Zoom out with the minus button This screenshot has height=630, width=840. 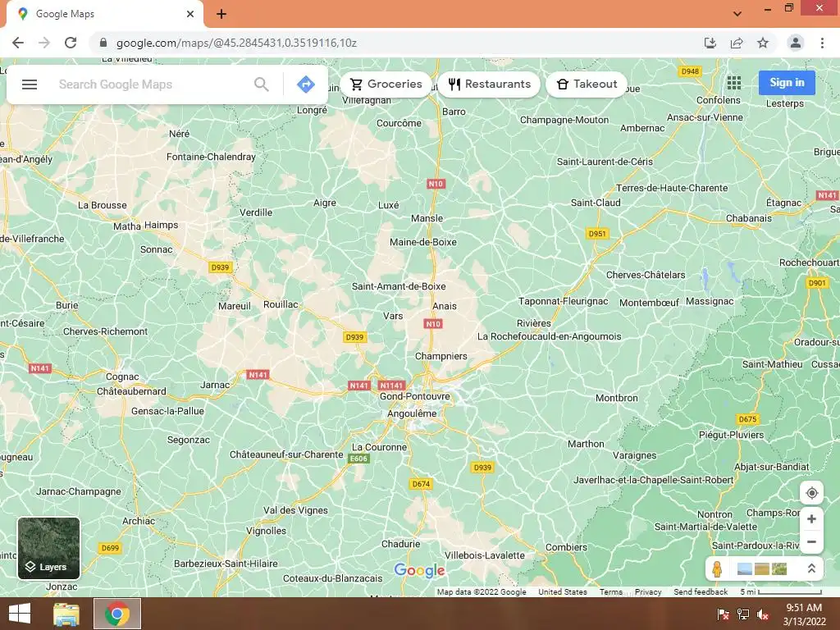(x=811, y=541)
